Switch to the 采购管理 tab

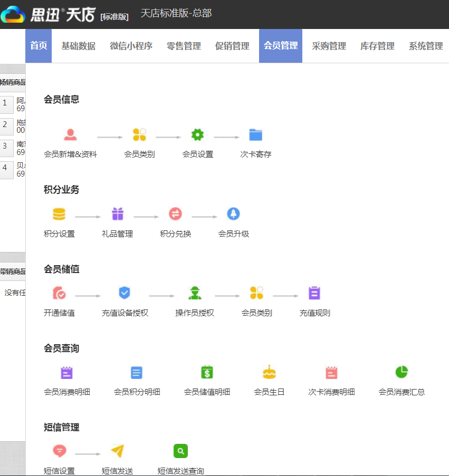328,46
